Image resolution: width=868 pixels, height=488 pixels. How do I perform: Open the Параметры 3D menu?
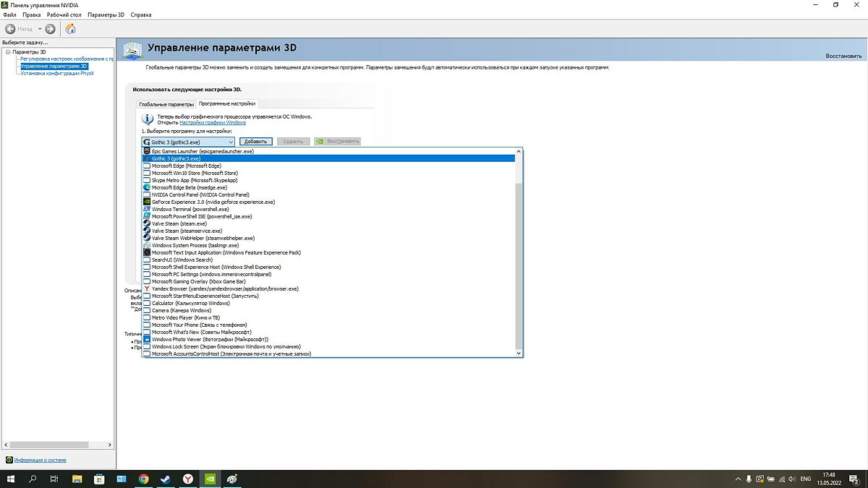pyautogui.click(x=106, y=14)
